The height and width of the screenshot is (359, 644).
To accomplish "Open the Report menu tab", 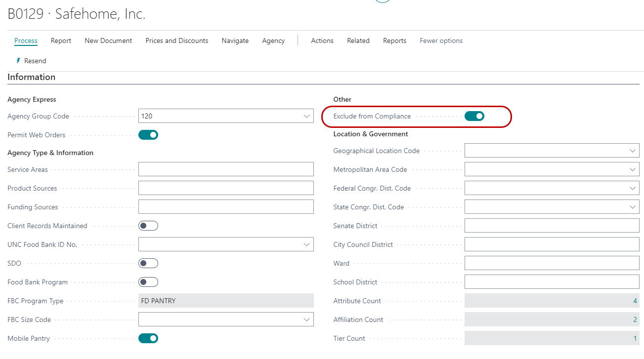I will [x=61, y=40].
